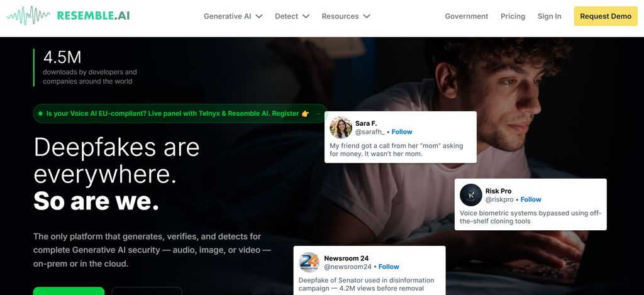Image resolution: width=644 pixels, height=295 pixels.
Task: Follow Risk Pro from the post card
Action: [x=531, y=199]
